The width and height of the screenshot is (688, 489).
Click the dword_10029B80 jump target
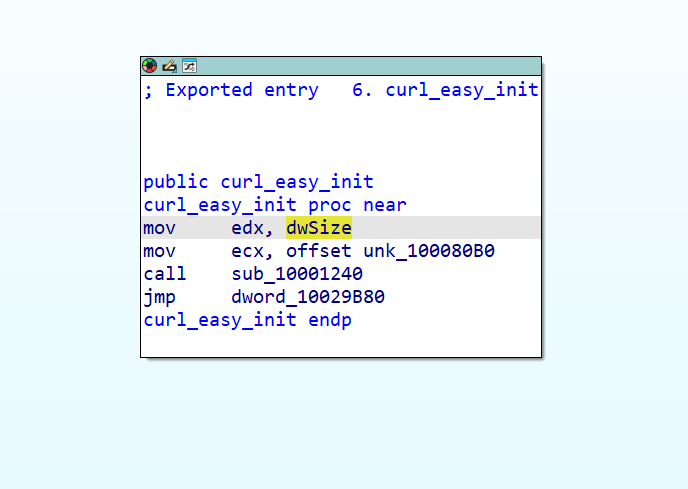308,297
